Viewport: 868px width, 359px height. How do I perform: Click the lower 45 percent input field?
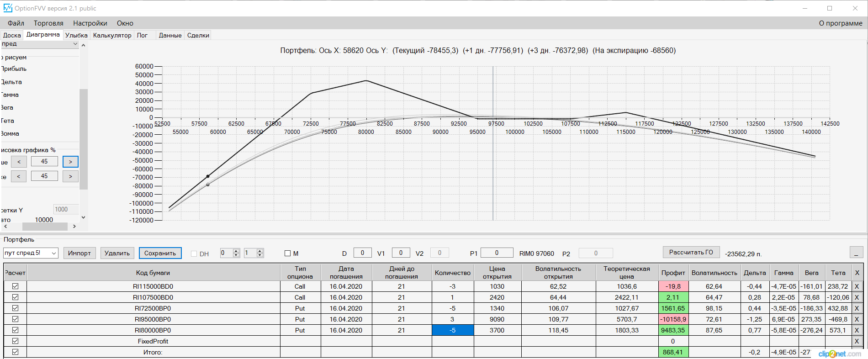coord(44,176)
